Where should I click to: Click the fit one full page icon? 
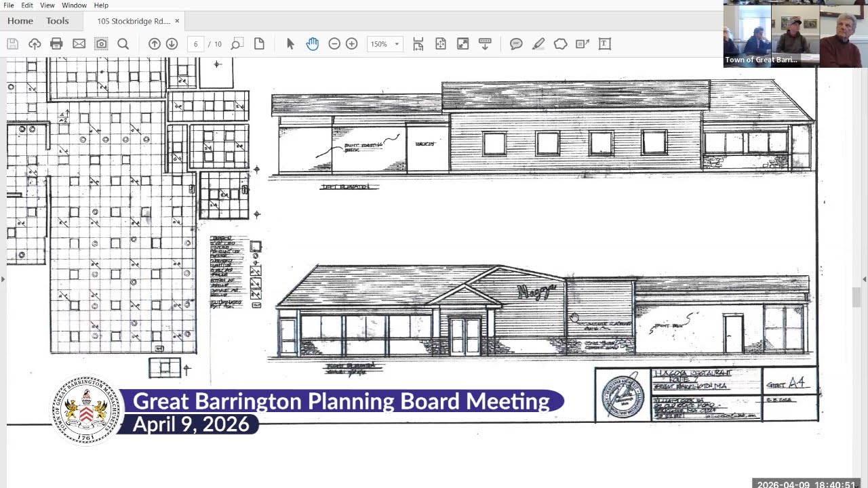[441, 44]
